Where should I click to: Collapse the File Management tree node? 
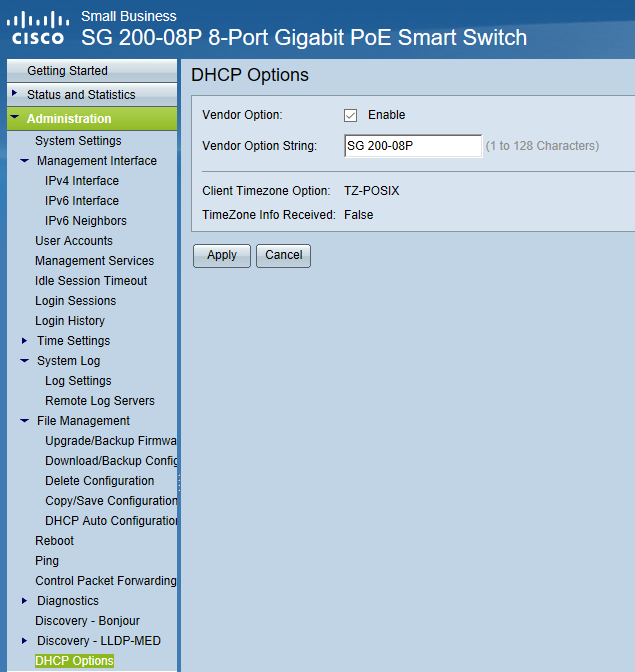tap(25, 421)
